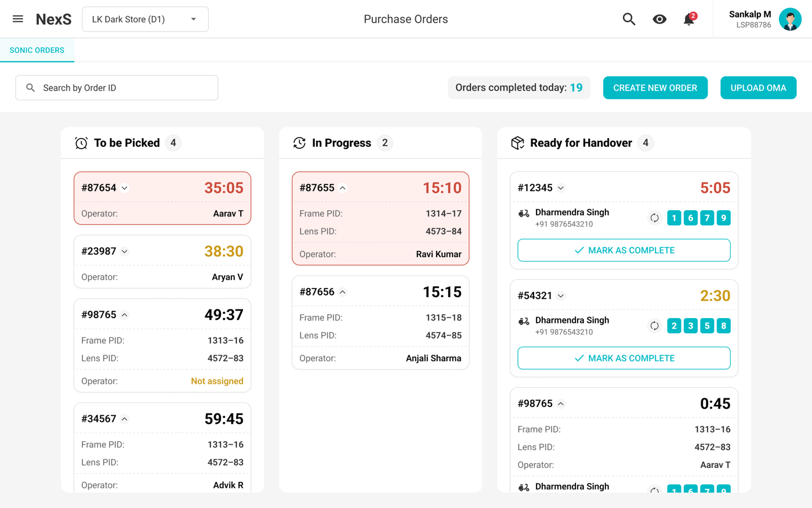
Task: Open Sankalp M profile avatar
Action: point(790,19)
